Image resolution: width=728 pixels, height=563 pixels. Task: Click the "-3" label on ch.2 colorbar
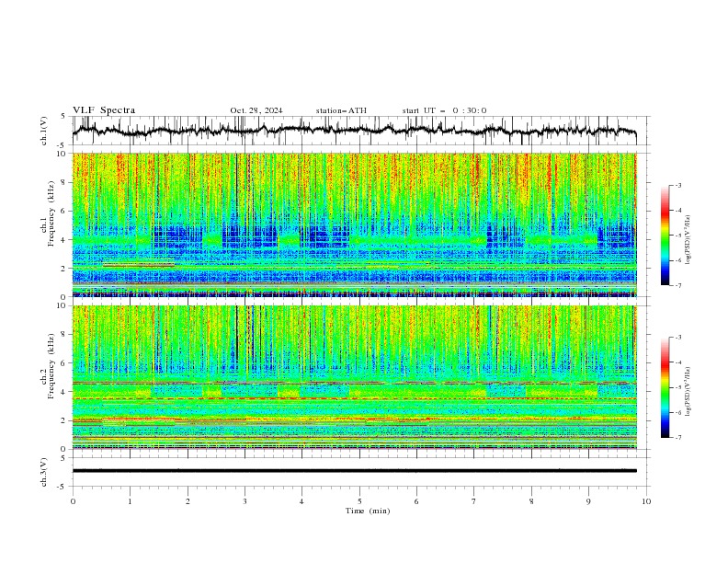point(678,338)
